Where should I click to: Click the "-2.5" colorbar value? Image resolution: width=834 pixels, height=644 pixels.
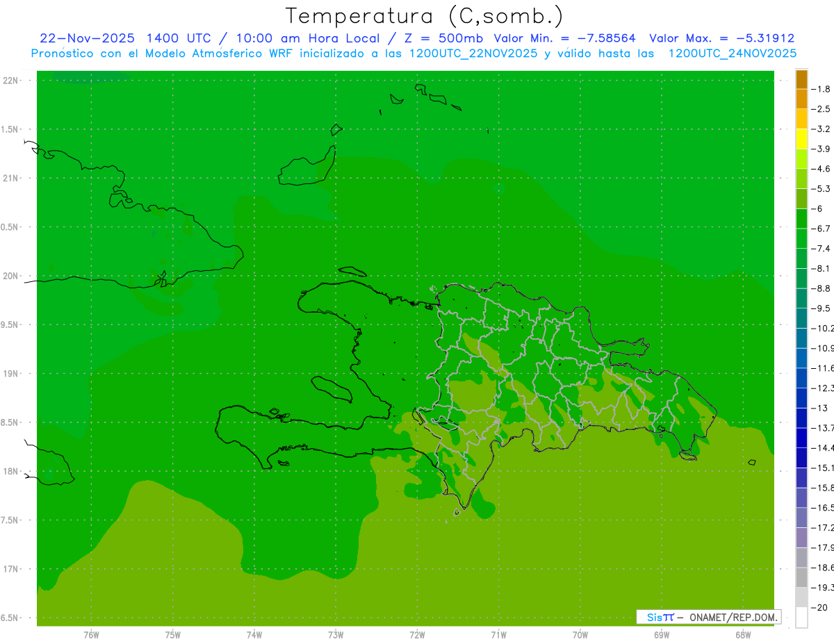coord(821,109)
